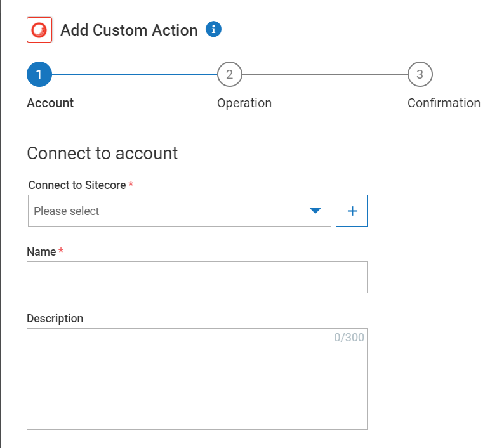This screenshot has width=504, height=448.
Task: Click the Add Custom Action title
Action: [129, 30]
